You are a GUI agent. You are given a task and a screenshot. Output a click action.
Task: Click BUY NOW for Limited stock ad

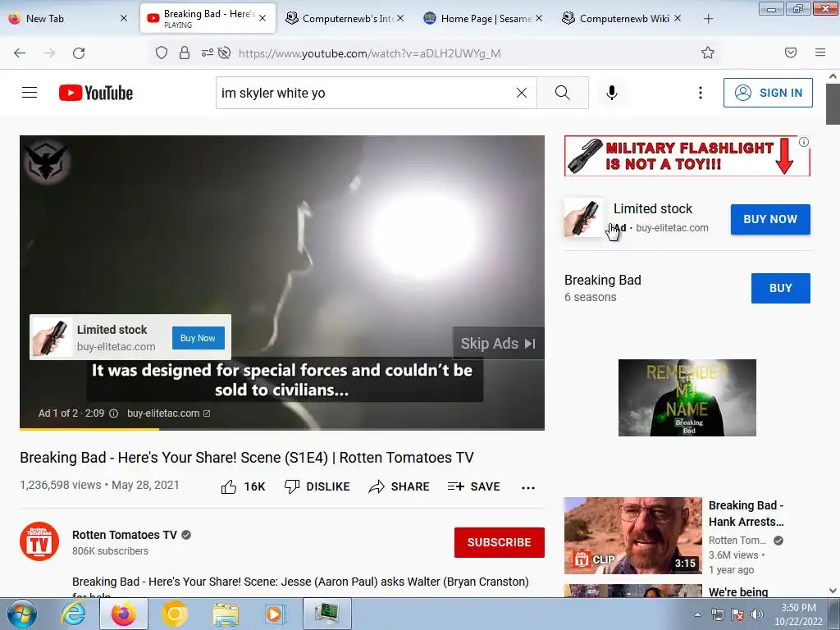[770, 219]
